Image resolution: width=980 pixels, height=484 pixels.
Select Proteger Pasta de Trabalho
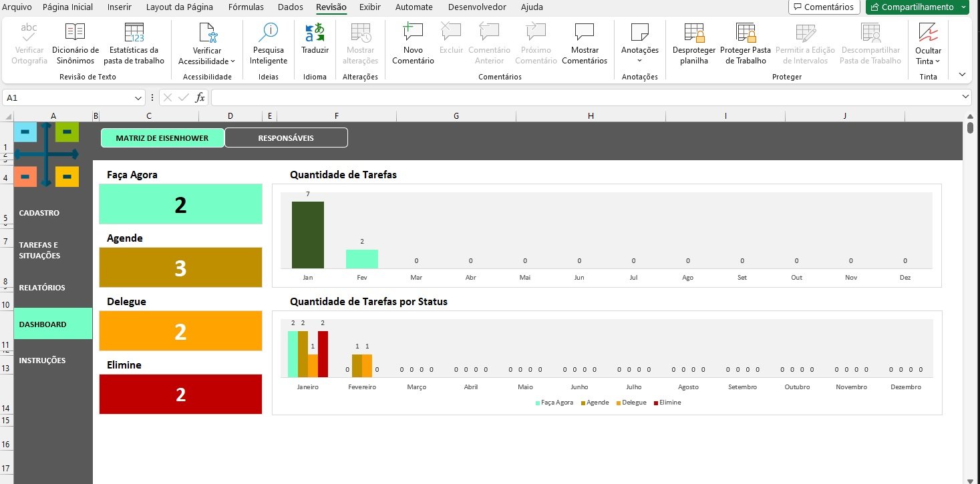(x=746, y=44)
